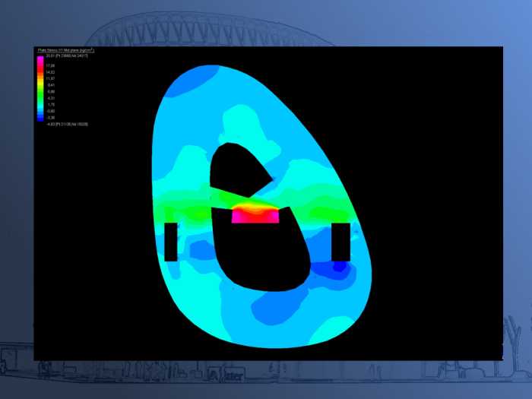Select the right black rectangular opening
Screen dimensions: 532x399
pyautogui.click(x=341, y=242)
